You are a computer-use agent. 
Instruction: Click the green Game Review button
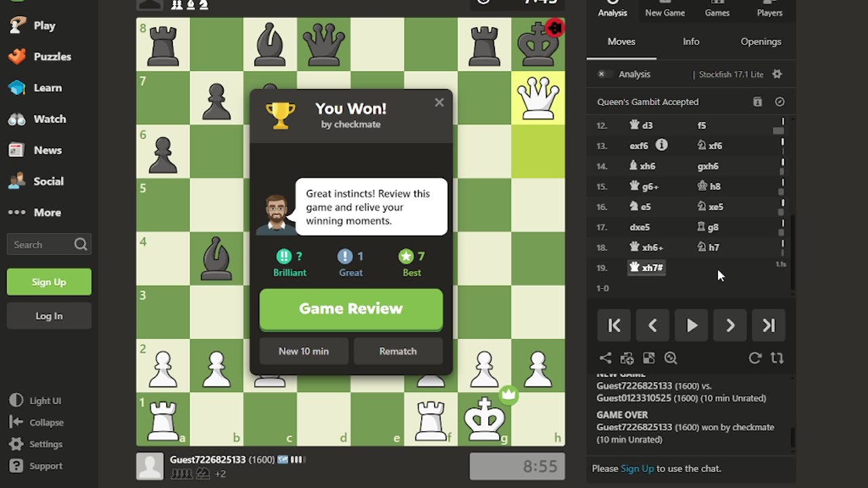click(351, 309)
